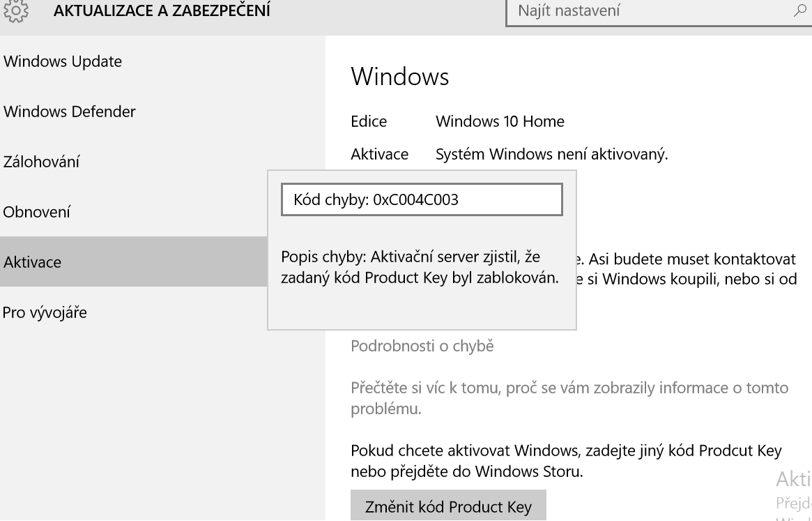Click the 'Edice' label

[369, 122]
